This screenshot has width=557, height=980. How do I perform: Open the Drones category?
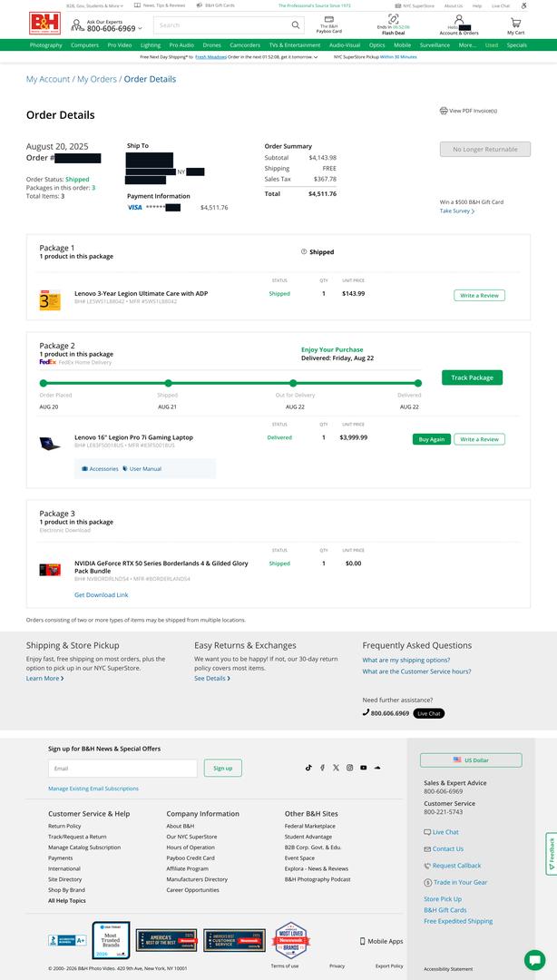(x=212, y=45)
